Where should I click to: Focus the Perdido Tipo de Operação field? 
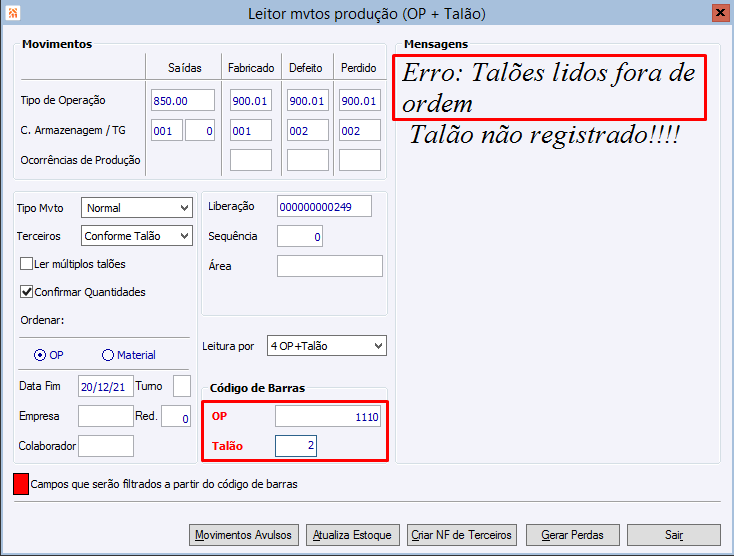[x=360, y=100]
